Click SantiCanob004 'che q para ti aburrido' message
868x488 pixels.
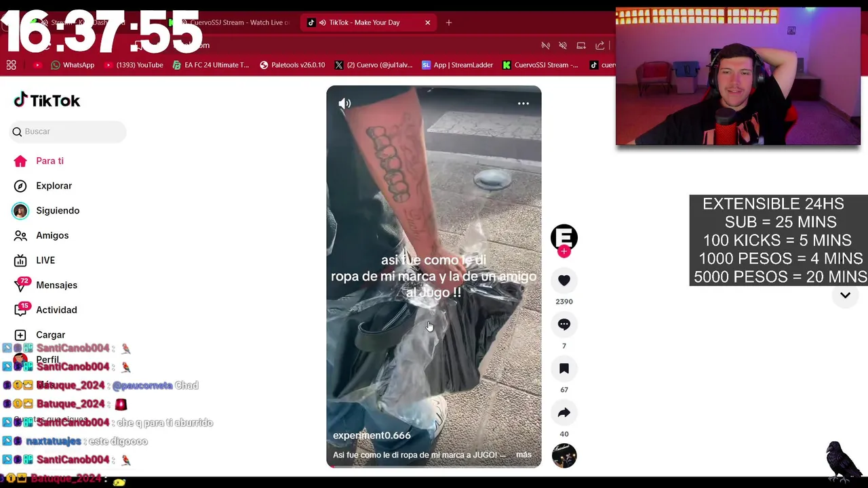coord(165,422)
